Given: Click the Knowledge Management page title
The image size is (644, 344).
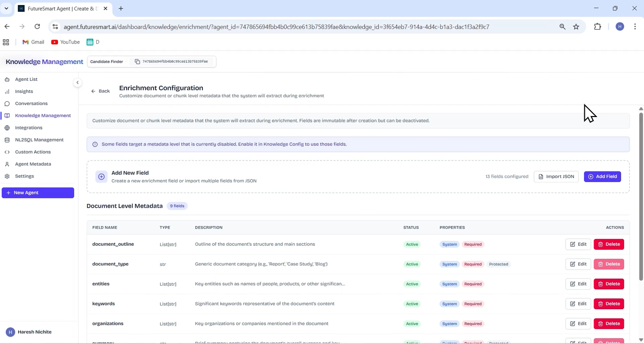Looking at the screenshot, I should tap(44, 62).
